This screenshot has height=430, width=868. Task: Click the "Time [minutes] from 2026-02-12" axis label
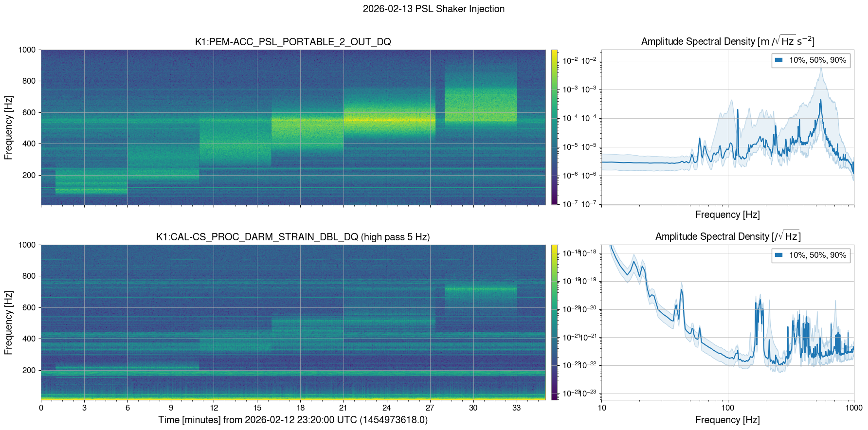pos(293,420)
